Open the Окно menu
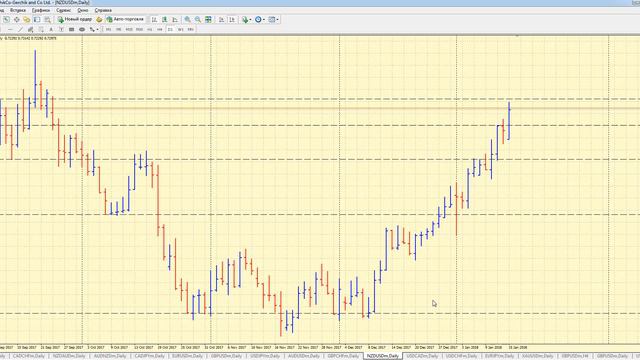The image size is (640, 360). (83, 10)
